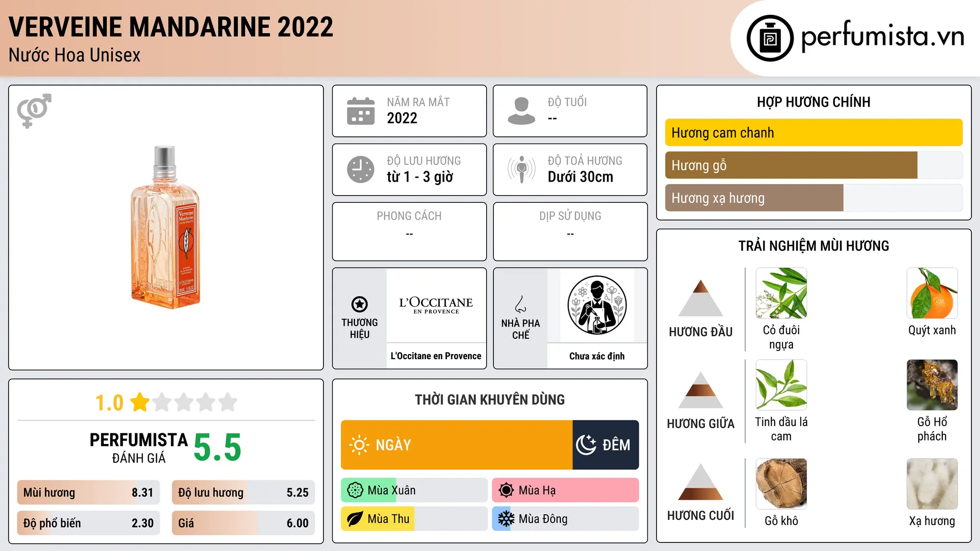980x551 pixels.
Task: Click the person icon beside Độ tuổi
Action: 522,111
